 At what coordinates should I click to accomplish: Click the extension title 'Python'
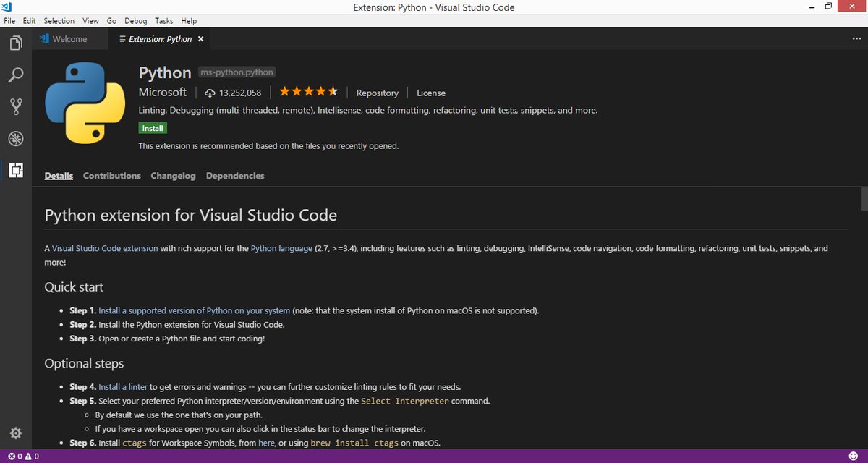pos(165,72)
